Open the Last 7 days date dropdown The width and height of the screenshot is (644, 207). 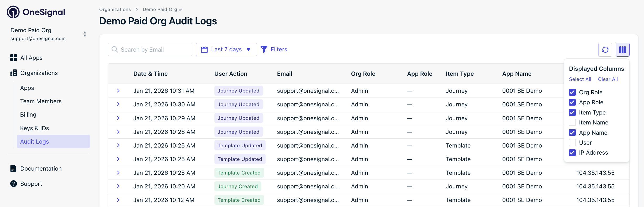(226, 49)
